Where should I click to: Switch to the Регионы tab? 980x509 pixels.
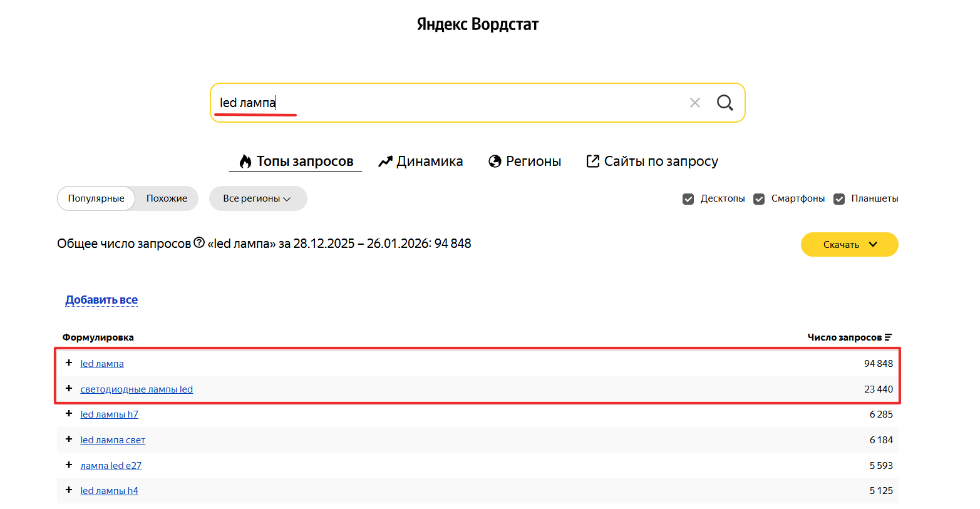(525, 162)
